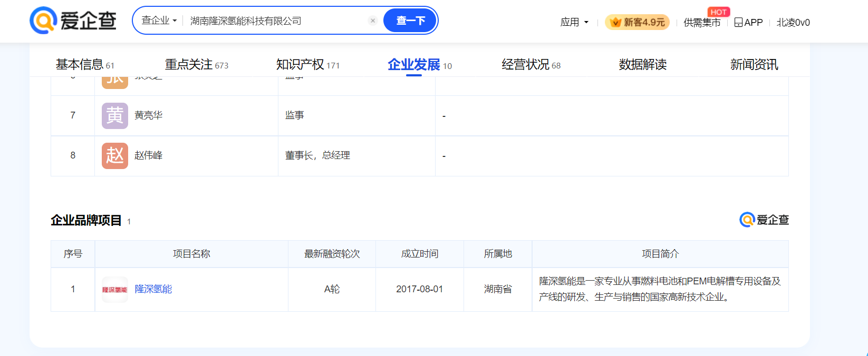The height and width of the screenshot is (356, 868).
Task: Open the 新闻资讯 tab
Action: pyautogui.click(x=754, y=64)
